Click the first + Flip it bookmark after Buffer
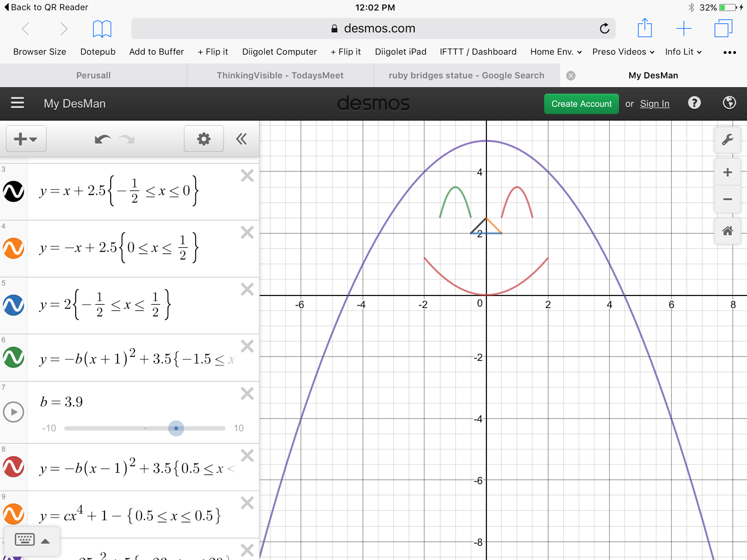The height and width of the screenshot is (560, 747). coord(213,52)
